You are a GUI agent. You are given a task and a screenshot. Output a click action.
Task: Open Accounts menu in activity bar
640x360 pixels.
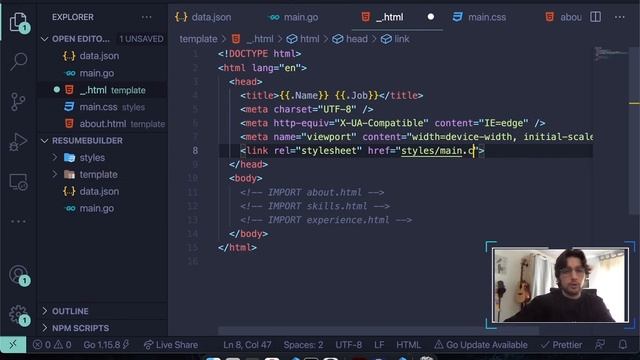click(19, 275)
